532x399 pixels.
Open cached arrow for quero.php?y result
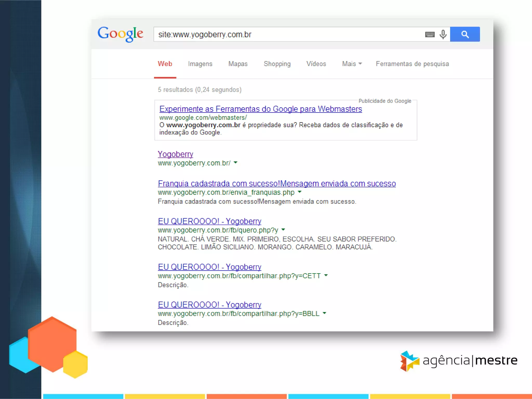tap(283, 230)
